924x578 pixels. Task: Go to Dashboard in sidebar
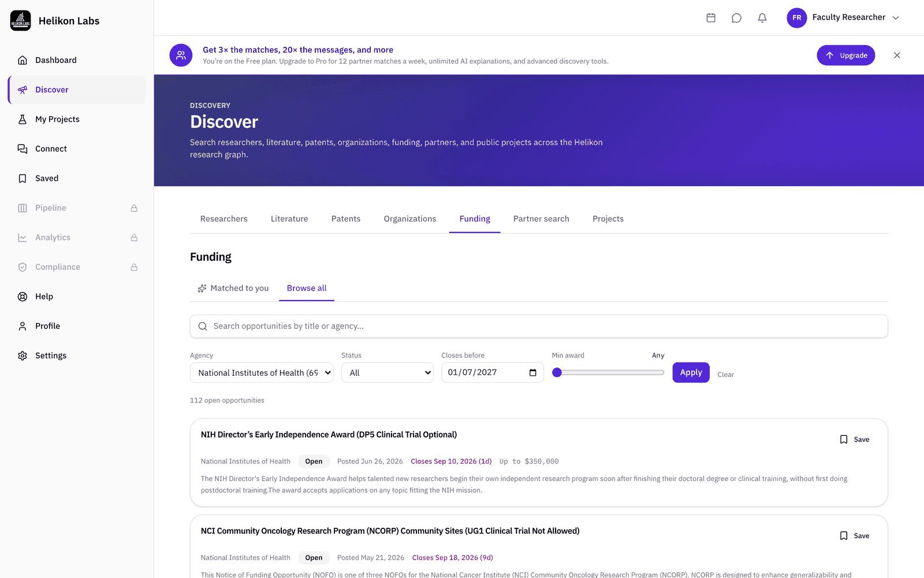[x=77, y=60]
